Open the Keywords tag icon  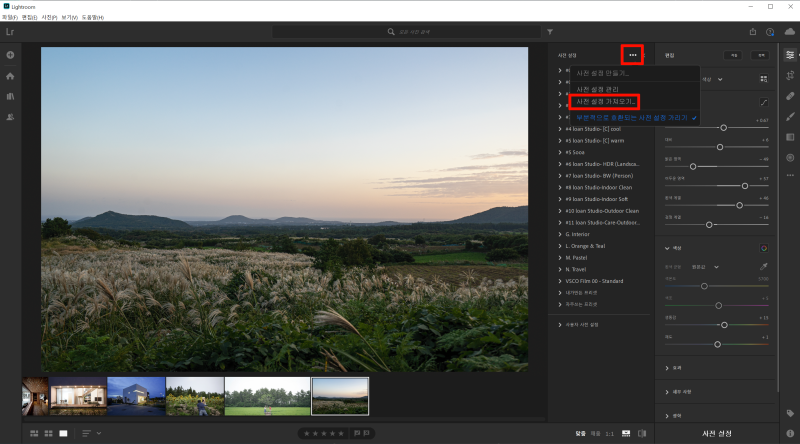click(790, 413)
